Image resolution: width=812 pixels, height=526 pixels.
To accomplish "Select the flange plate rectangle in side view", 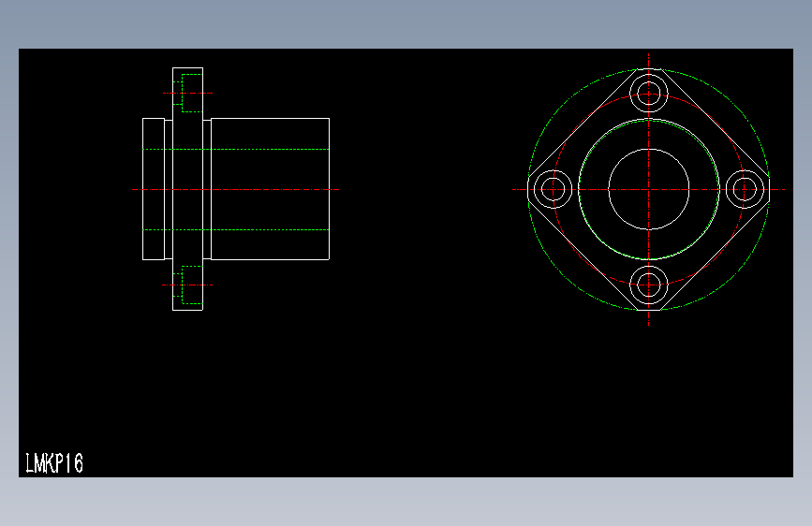I will click(187, 189).
